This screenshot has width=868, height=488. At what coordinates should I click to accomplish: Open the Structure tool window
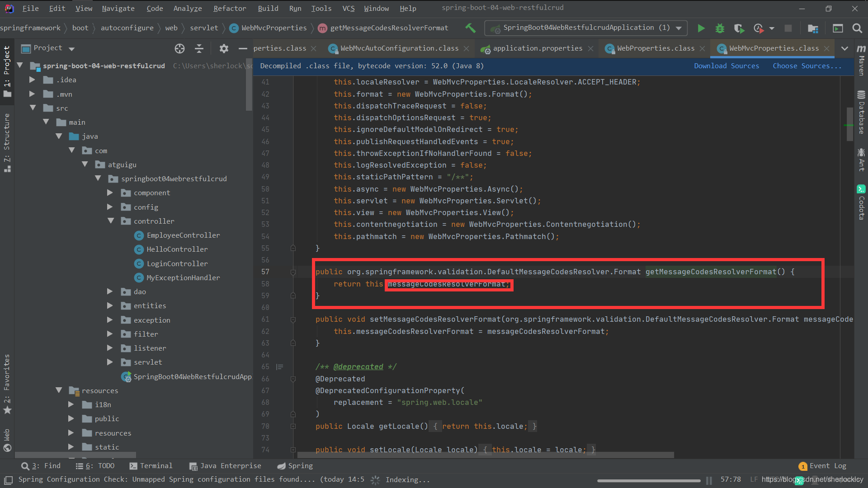tap(7, 143)
